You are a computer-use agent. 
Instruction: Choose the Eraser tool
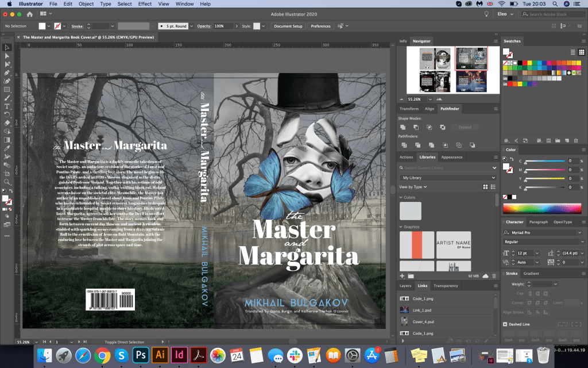coord(7,122)
